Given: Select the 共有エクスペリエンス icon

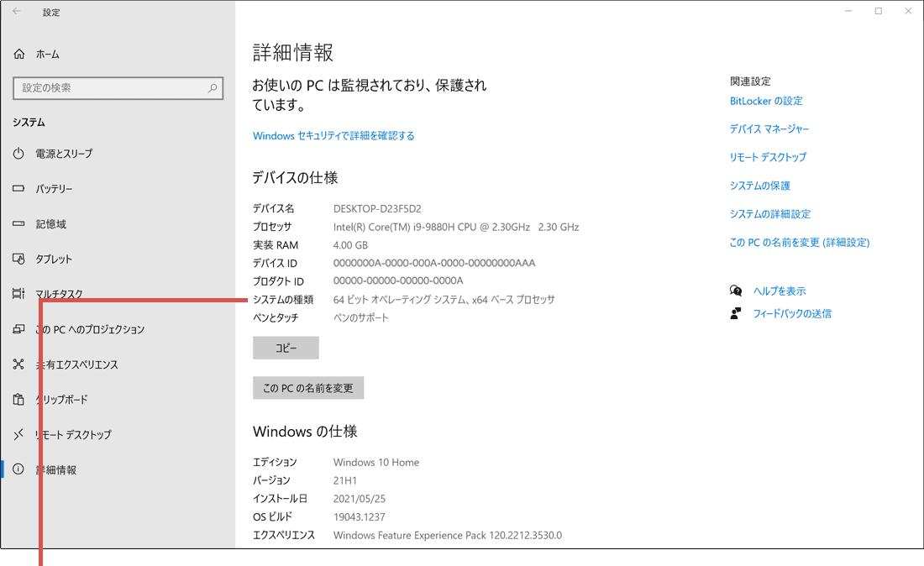Looking at the screenshot, I should [x=18, y=364].
